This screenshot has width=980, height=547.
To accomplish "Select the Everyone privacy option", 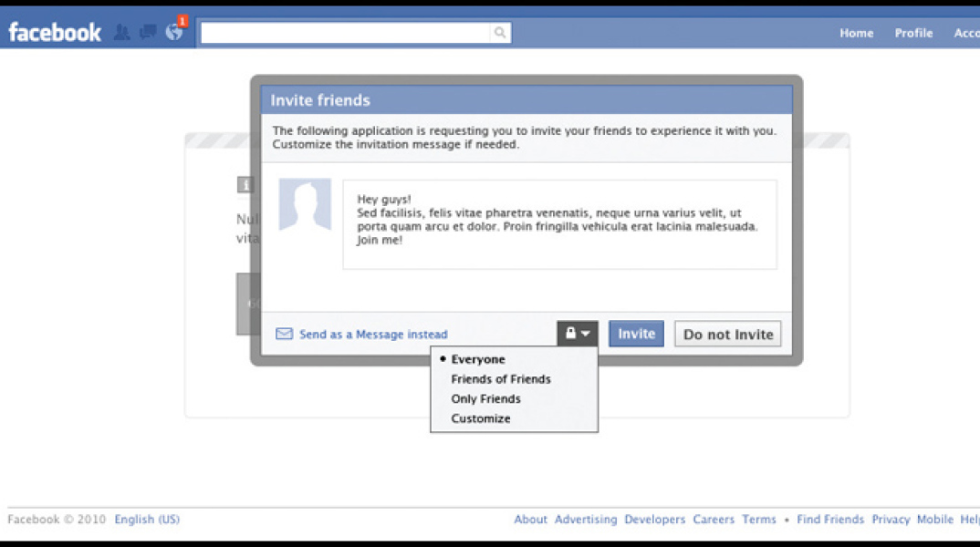I will pyautogui.click(x=477, y=359).
